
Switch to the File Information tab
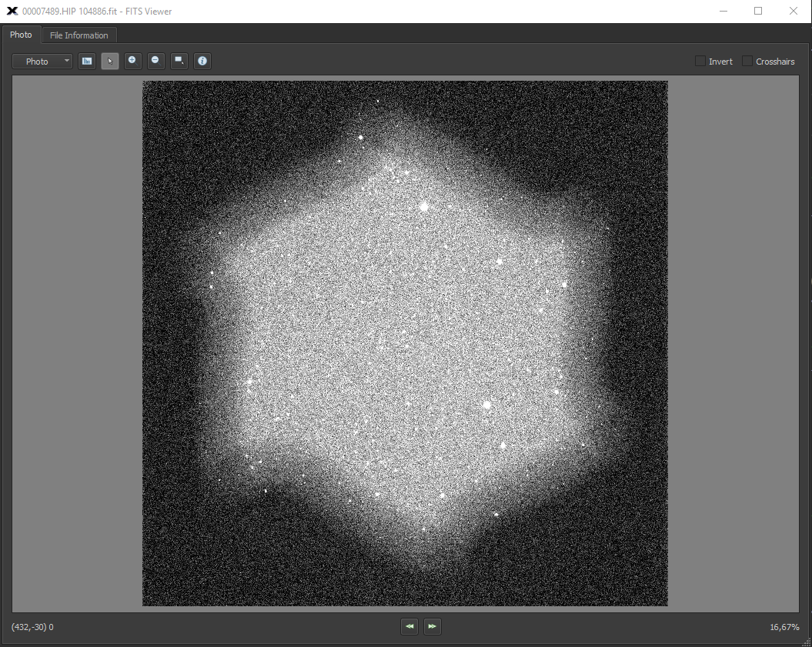(x=79, y=35)
